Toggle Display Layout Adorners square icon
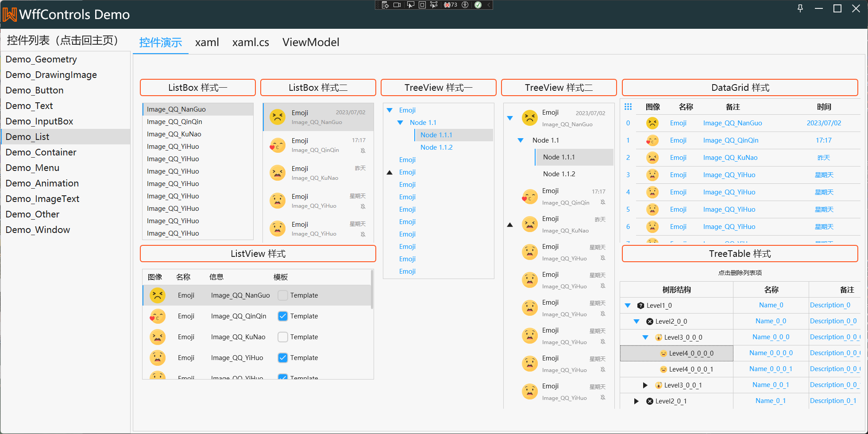Viewport: 868px width, 434px height. 422,5
